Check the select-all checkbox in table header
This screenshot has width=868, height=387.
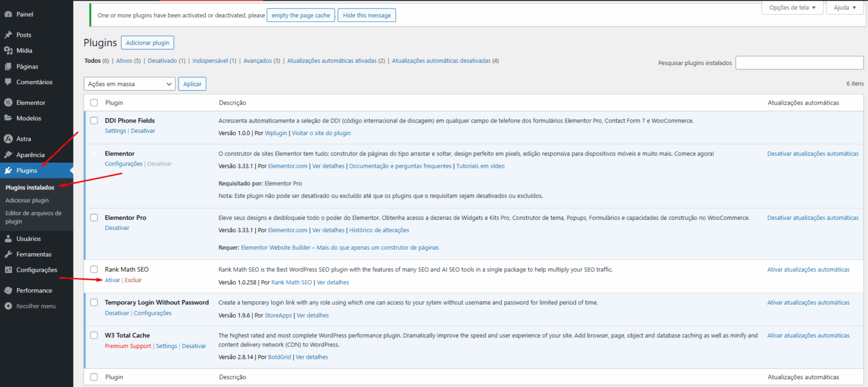(94, 102)
